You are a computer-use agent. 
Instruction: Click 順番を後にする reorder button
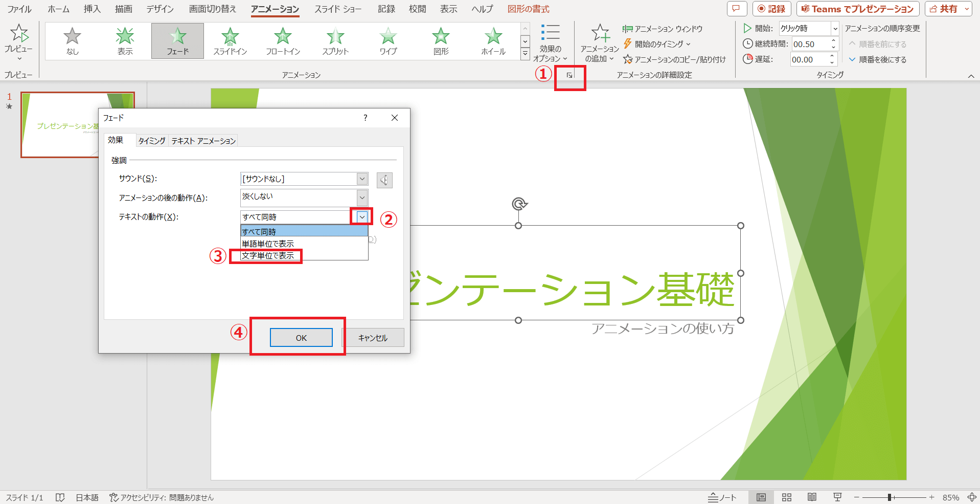tap(878, 59)
